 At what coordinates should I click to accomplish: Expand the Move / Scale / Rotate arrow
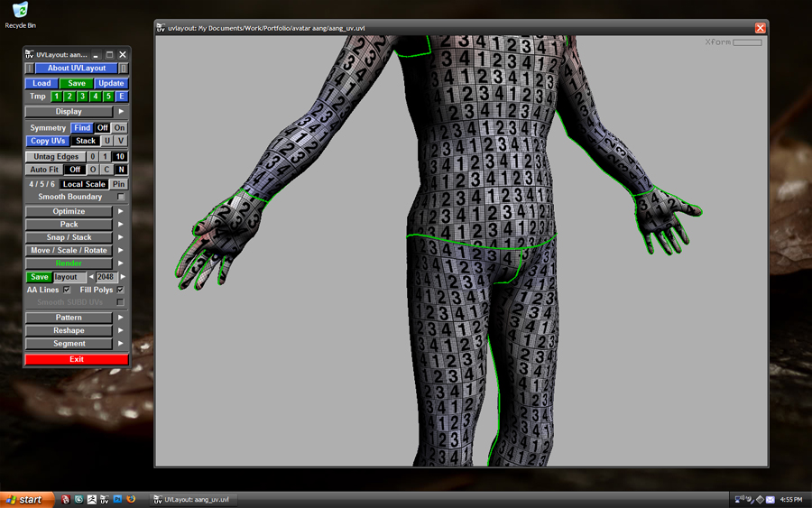pos(121,250)
